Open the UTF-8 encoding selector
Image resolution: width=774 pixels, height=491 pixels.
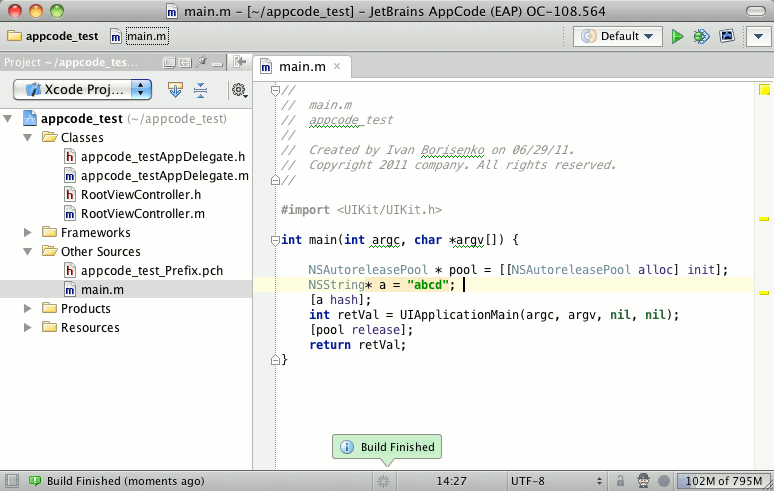pos(556,481)
